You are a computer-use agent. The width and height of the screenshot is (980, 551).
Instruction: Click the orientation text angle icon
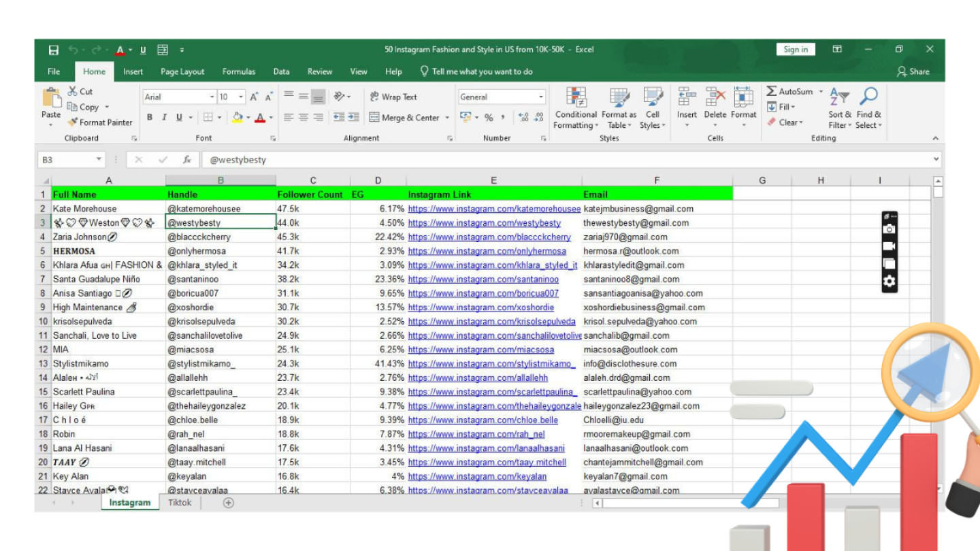coord(339,97)
